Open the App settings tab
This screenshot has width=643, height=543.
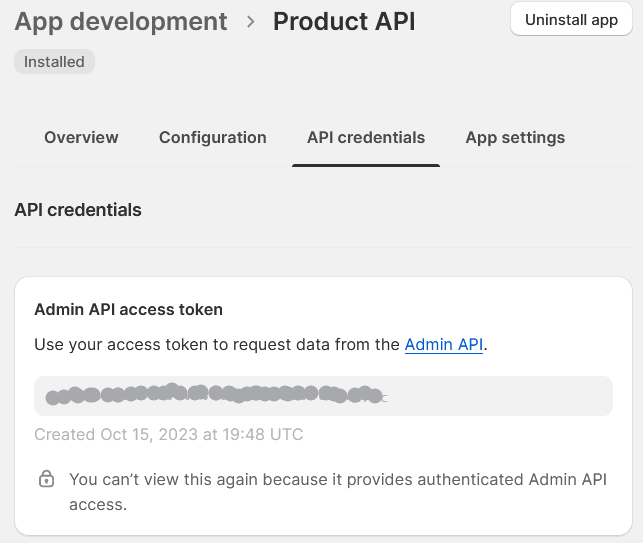515,138
